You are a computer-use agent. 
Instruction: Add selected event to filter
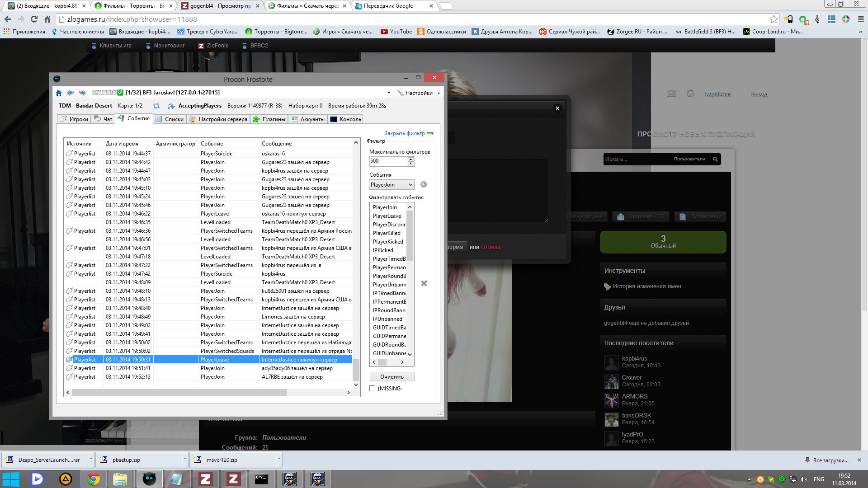pyautogui.click(x=424, y=184)
